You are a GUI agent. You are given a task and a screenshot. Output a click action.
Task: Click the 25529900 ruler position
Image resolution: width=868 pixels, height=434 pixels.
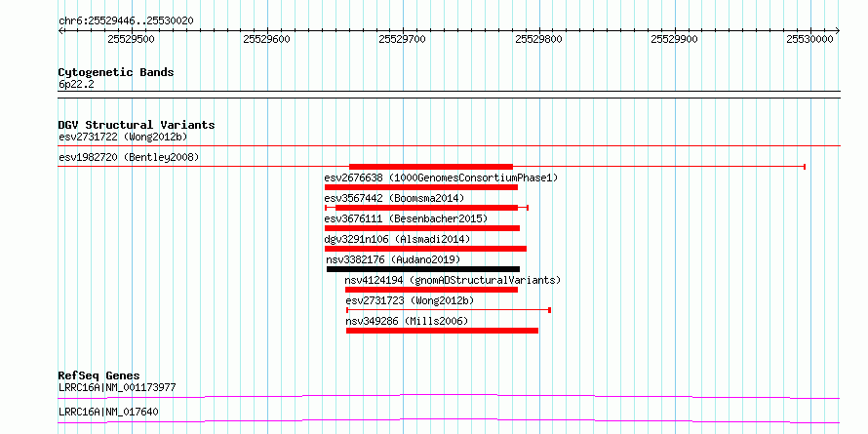[x=674, y=39]
